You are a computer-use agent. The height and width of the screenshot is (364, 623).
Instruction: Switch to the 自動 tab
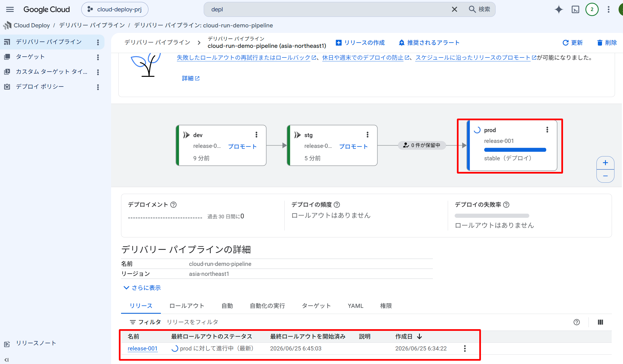pyautogui.click(x=227, y=306)
